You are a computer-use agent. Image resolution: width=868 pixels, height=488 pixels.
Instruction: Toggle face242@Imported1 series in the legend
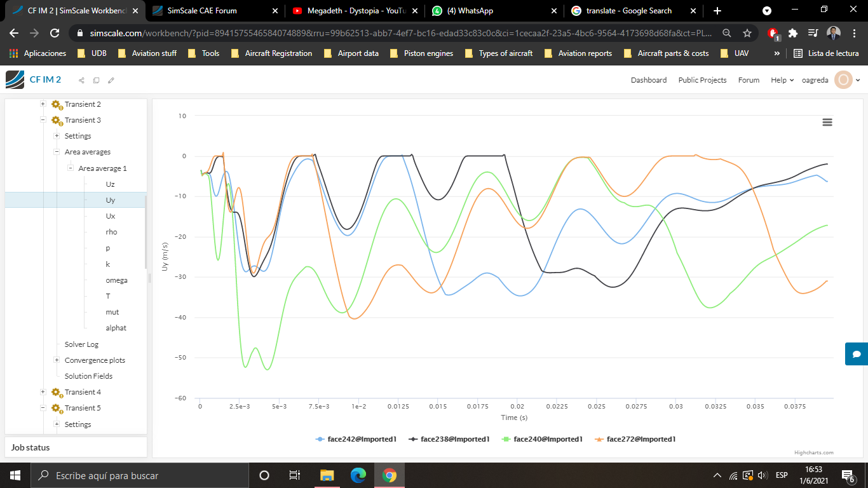356,439
